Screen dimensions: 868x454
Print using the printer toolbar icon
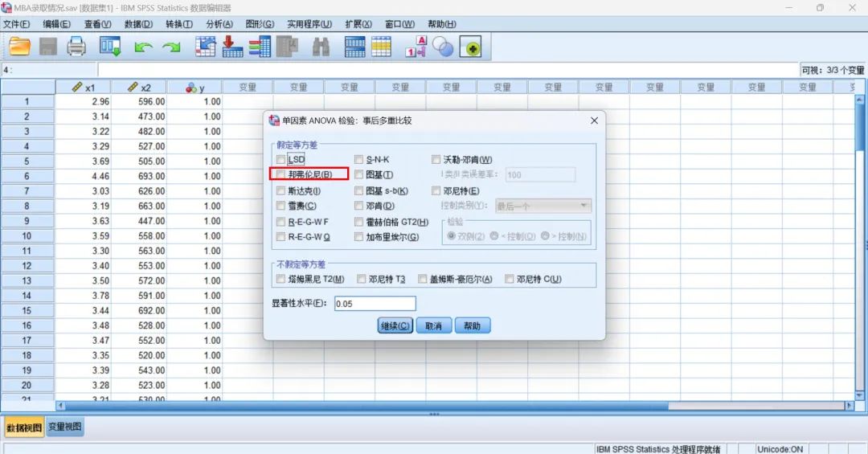[x=76, y=47]
